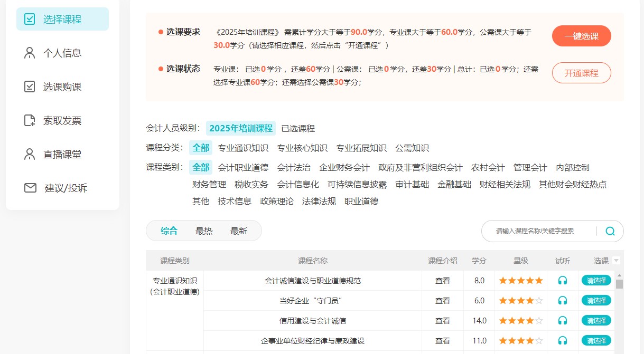Filter by 专业核心知识 course category
This screenshot has width=644, height=354.
click(302, 148)
